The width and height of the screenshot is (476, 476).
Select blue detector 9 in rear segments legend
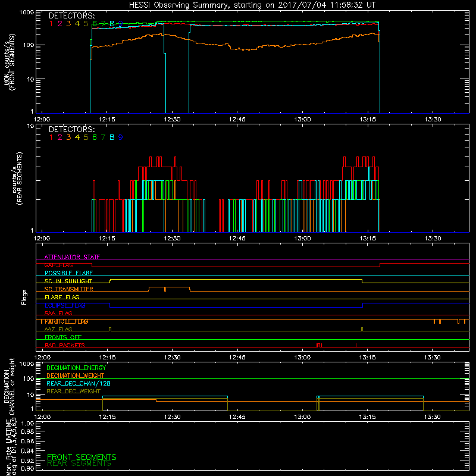(121, 137)
